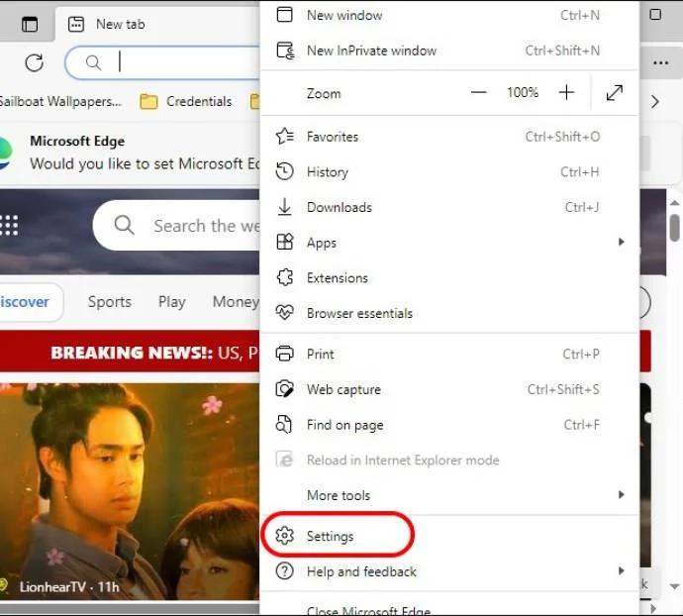
Task: Open New InPrivate window entry
Action: [x=449, y=51]
